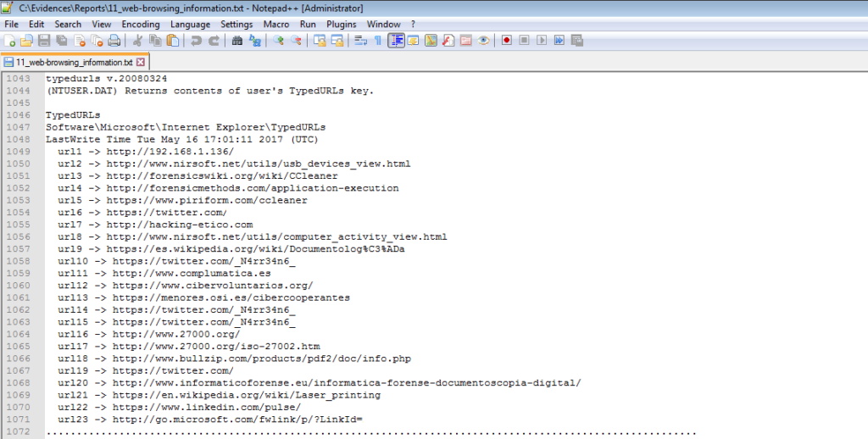Screen dimensions: 868x439
Task: Toggle the Indent Guide button
Action: (396, 40)
